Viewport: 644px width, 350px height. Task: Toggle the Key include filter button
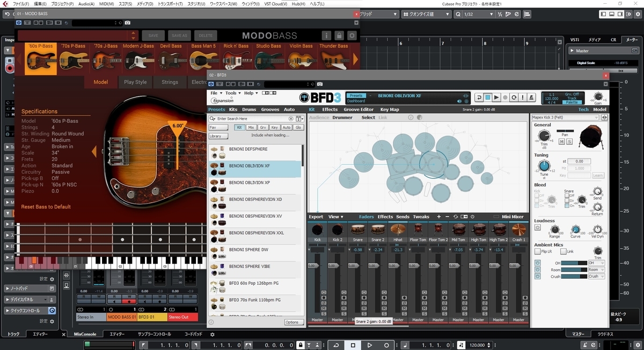click(x=275, y=128)
